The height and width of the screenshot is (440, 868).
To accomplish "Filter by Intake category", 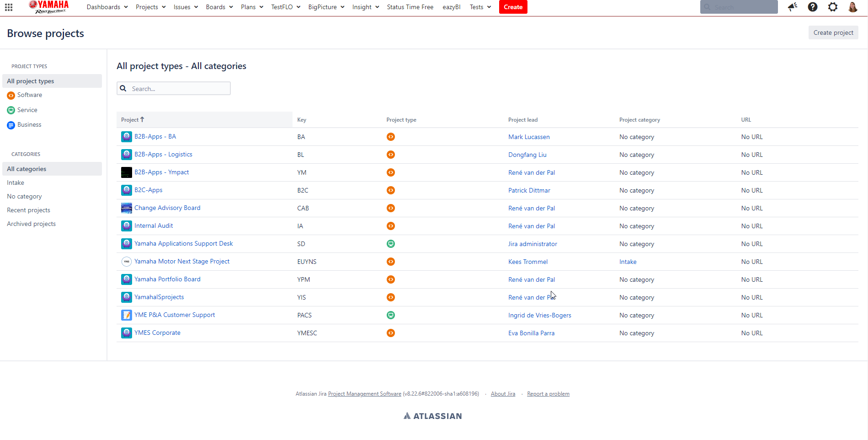I will (x=16, y=182).
